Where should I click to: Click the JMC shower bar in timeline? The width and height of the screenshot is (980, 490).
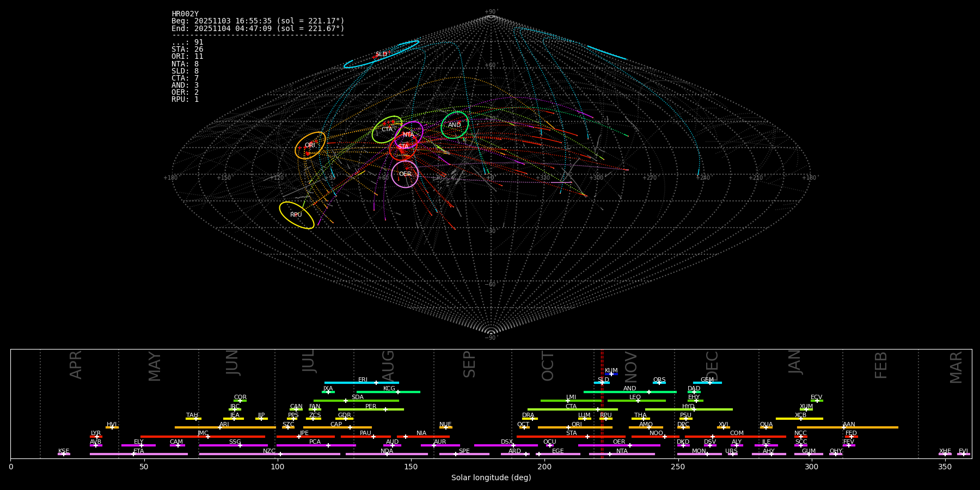(203, 437)
